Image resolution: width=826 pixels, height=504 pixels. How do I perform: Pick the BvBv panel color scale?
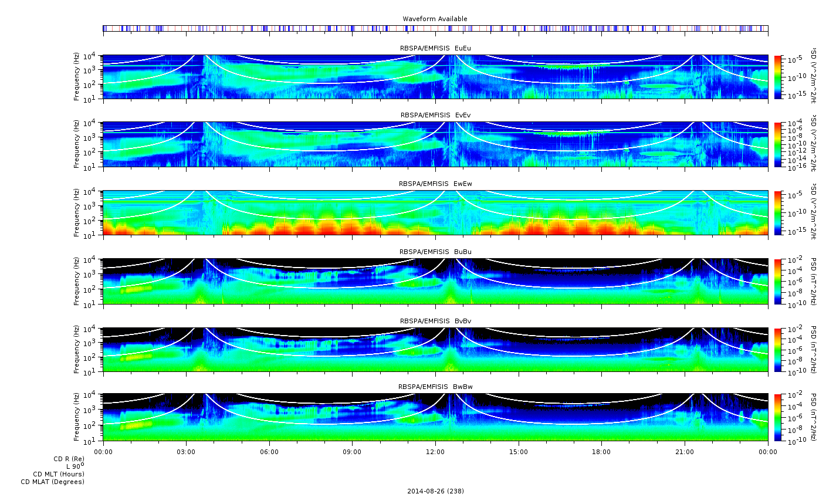click(778, 350)
